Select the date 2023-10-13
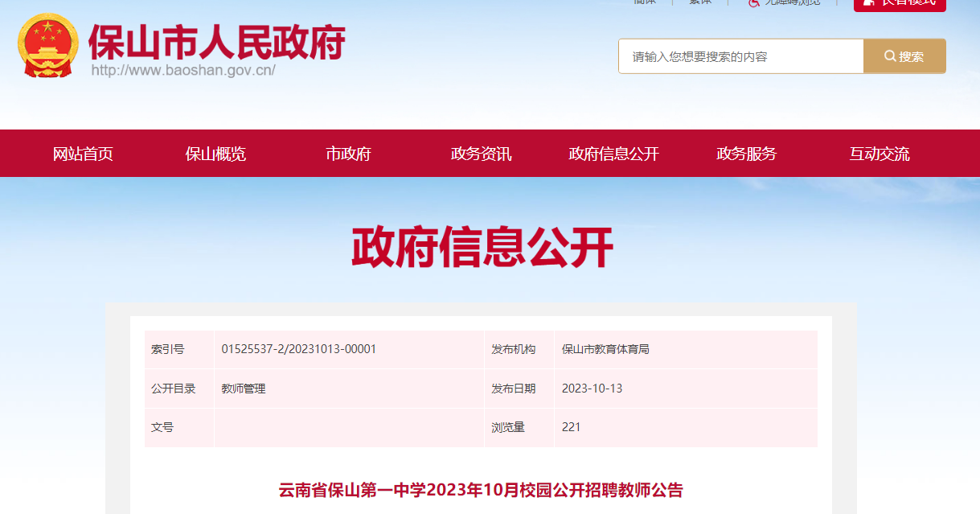The height and width of the screenshot is (514, 980). pyautogui.click(x=592, y=389)
